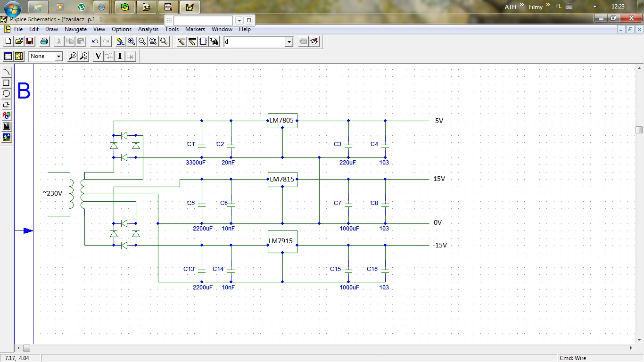Save the schematic with floppy icon
The width and height of the screenshot is (644, 362).
pyautogui.click(x=30, y=42)
